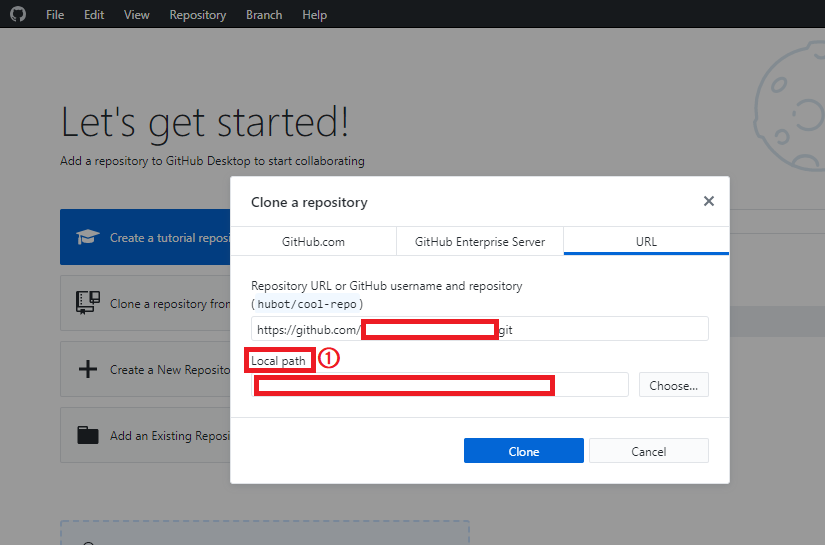Click the folder icon for existing repository
The image size is (825, 545).
pyautogui.click(x=87, y=435)
